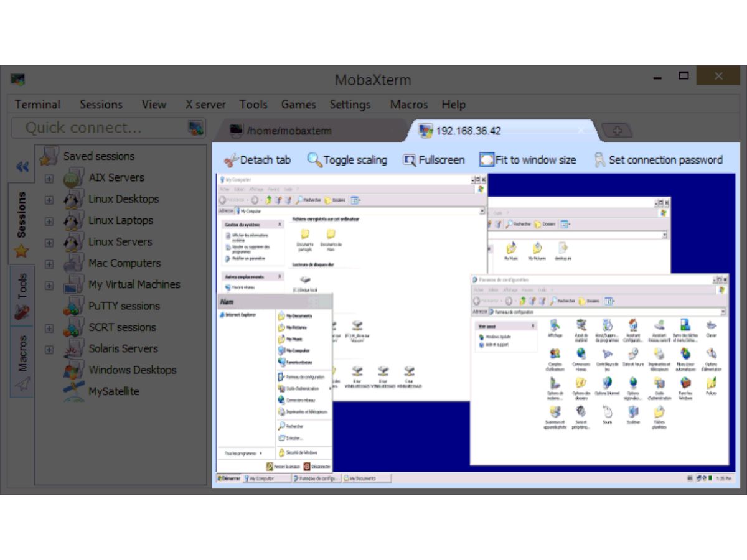The image size is (747, 560).
Task: Click the MobaXterm logo in title bar
Action: (17, 80)
